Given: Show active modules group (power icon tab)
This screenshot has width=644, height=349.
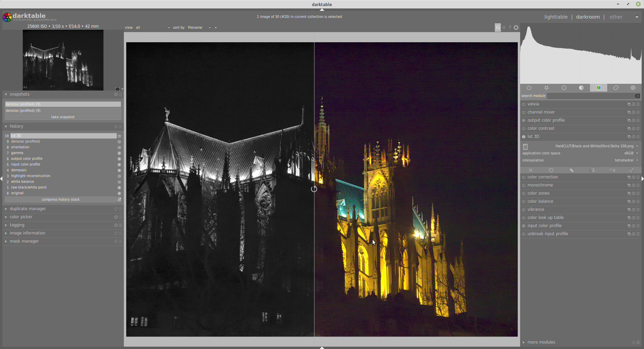Looking at the screenshot, I should [x=529, y=88].
